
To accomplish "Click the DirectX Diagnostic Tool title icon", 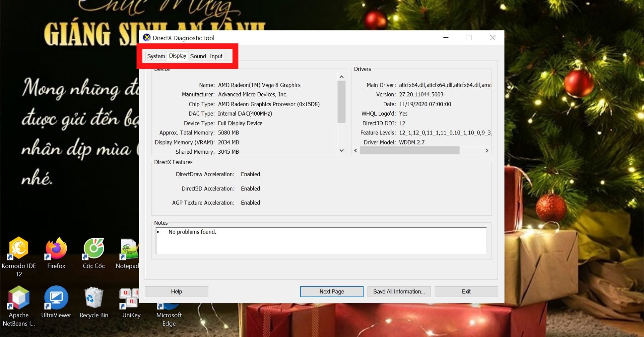I will 147,38.
